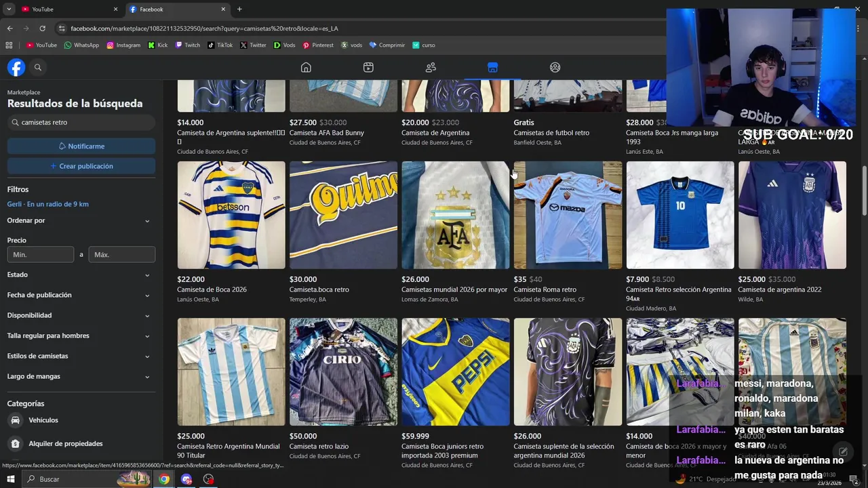The image size is (868, 488).
Task: Close the Facebook browser tab
Action: click(223, 9)
